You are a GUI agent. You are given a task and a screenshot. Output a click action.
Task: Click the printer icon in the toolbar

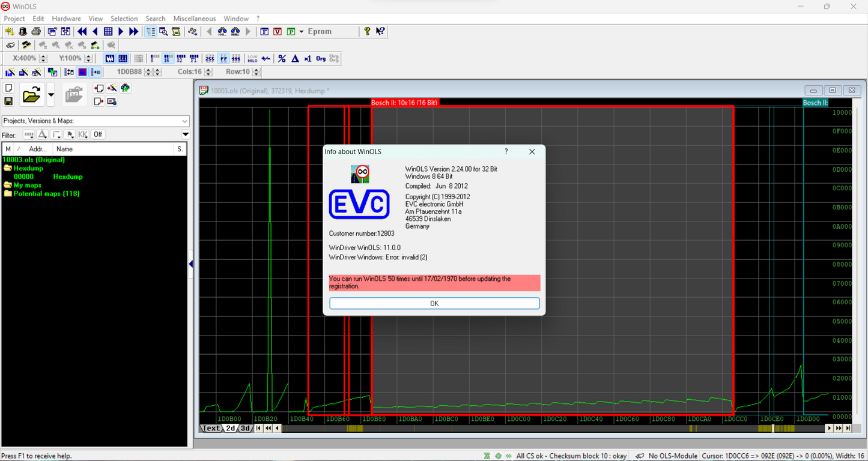coord(36,31)
